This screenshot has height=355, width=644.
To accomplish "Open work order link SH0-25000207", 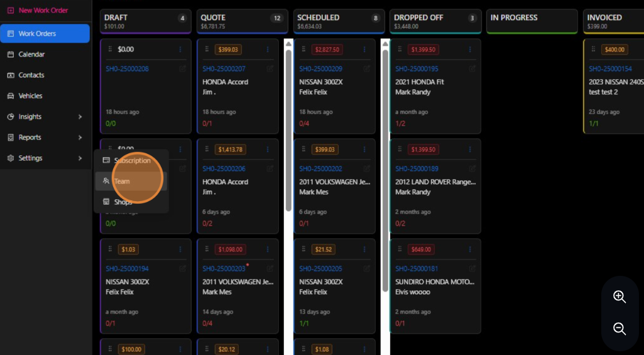I will 224,68.
